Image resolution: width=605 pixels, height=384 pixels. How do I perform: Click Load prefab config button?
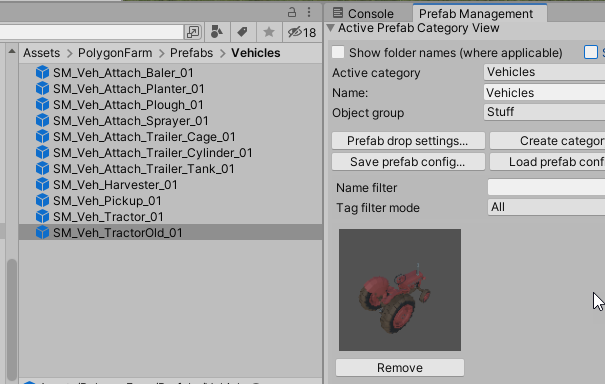[x=548, y=162]
